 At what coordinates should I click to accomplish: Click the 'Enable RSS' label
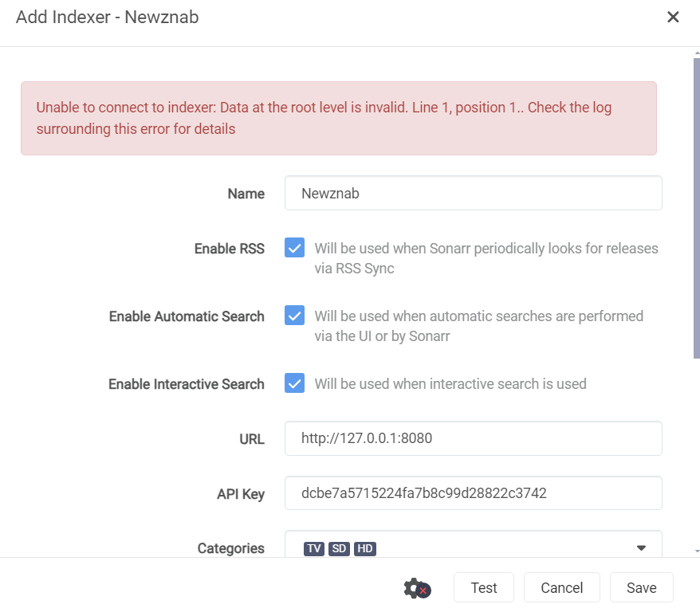(x=230, y=249)
